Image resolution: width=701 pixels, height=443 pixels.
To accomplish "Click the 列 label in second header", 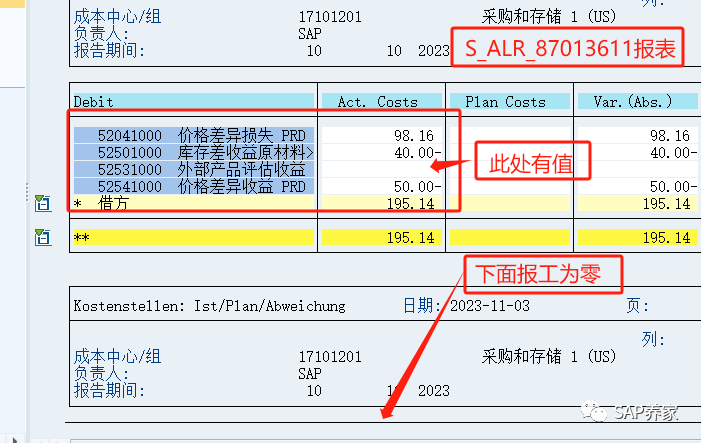I will click(653, 339).
